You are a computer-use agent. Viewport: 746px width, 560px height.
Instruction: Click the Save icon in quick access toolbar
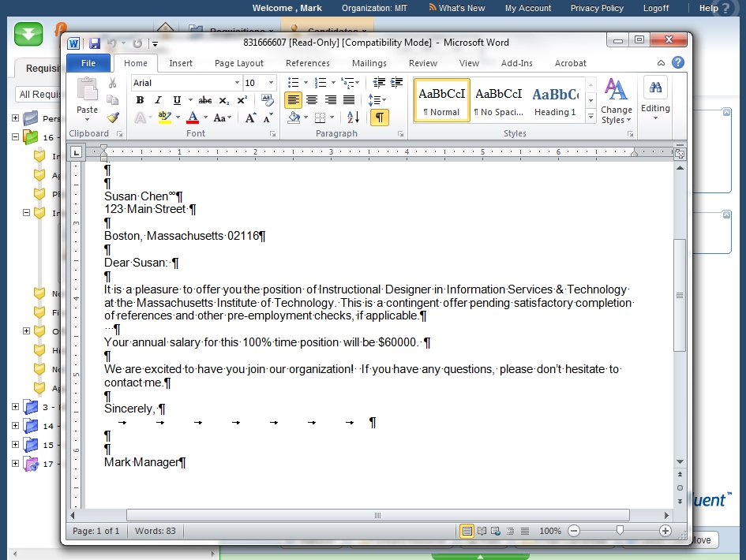tap(95, 43)
